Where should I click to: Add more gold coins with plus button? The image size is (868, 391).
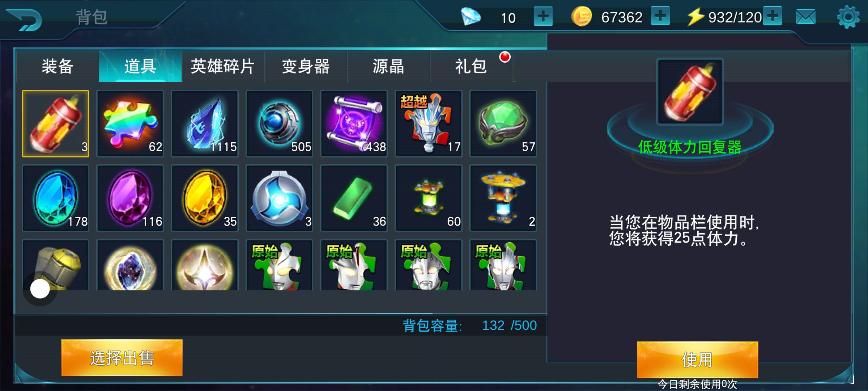point(660,16)
